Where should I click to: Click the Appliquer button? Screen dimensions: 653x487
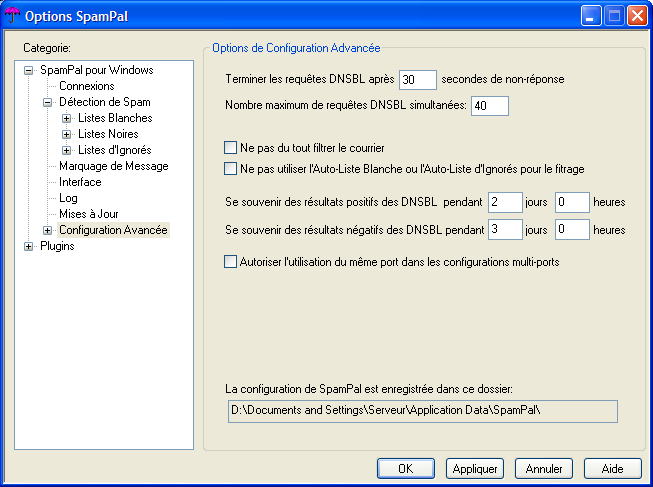click(475, 469)
